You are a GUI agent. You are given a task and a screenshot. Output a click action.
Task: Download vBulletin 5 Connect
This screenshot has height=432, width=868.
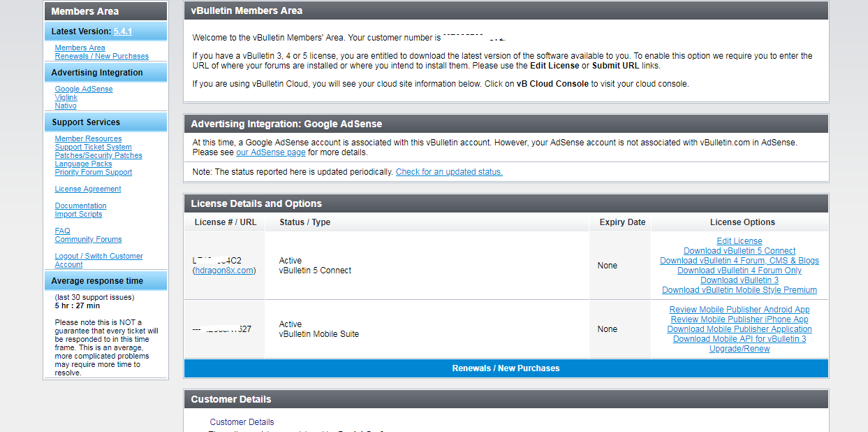[x=739, y=251]
